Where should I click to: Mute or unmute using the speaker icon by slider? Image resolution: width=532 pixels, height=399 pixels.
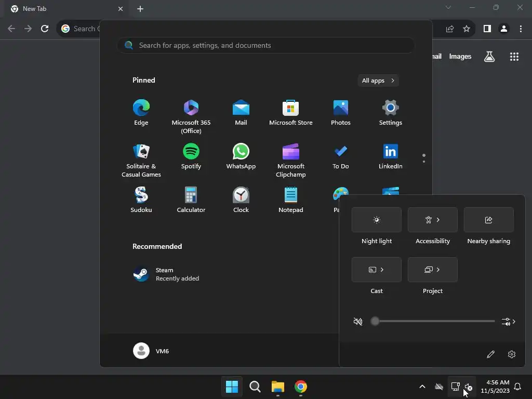click(357, 321)
